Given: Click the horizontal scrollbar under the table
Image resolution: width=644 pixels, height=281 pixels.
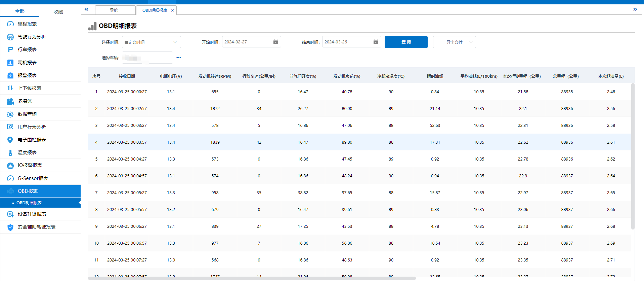Looking at the screenshot, I should tap(252, 278).
